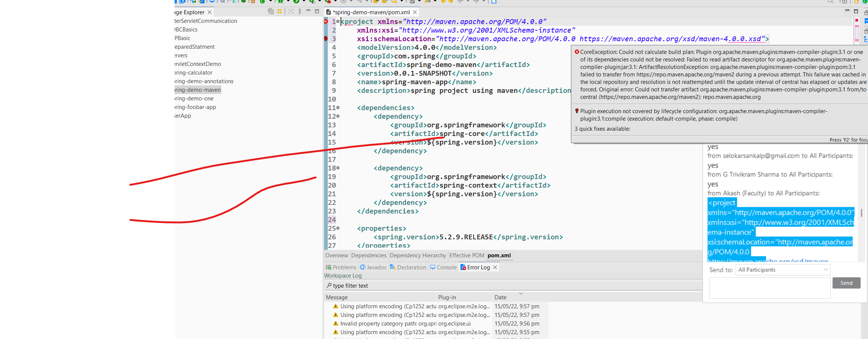This screenshot has width=868, height=339.
Task: Select InterServletCommunication project in explorer
Action: [206, 21]
